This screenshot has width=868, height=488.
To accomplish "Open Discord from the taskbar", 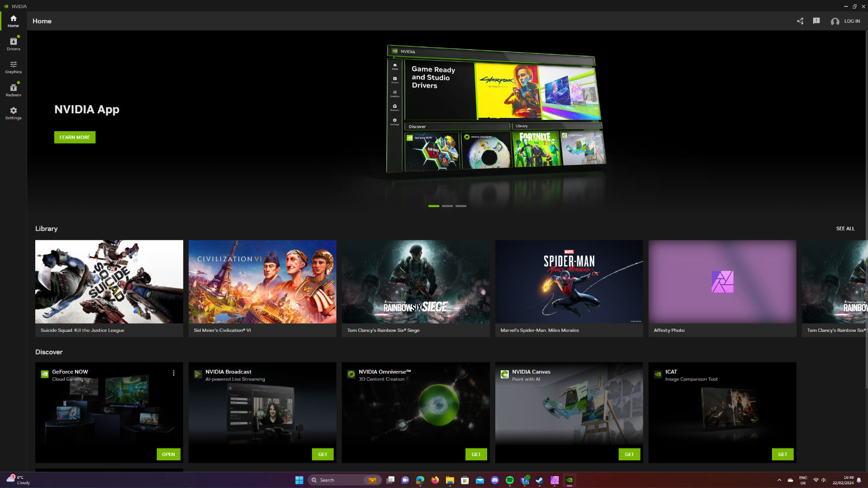I will pyautogui.click(x=495, y=480).
